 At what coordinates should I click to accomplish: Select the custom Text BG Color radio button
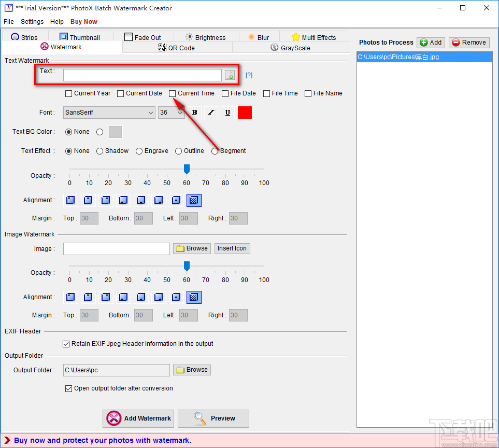(100, 132)
